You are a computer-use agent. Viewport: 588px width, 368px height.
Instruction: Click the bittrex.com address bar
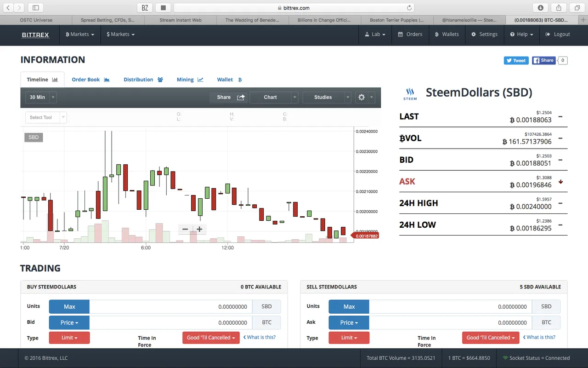pos(294,8)
